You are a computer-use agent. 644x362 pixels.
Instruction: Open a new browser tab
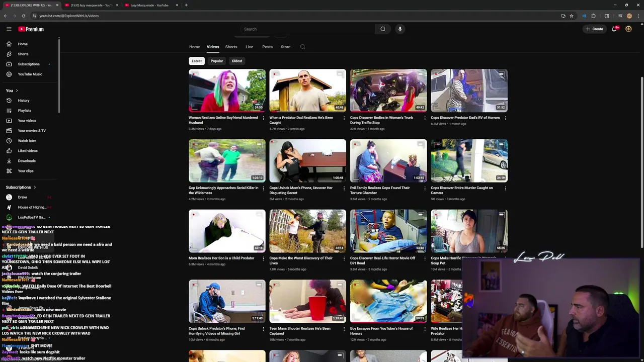click(x=186, y=5)
